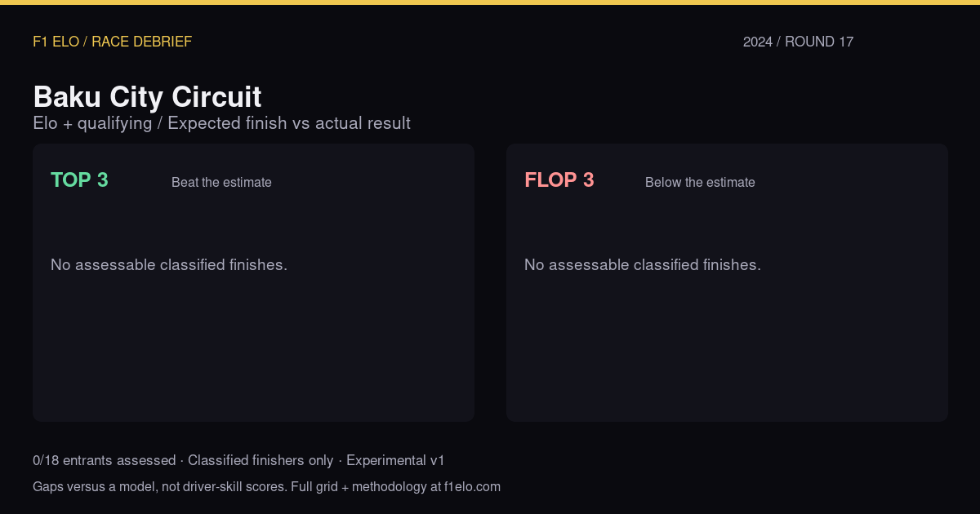Click the Classified finishers only note
The height and width of the screenshot is (514, 980).
[x=261, y=461]
